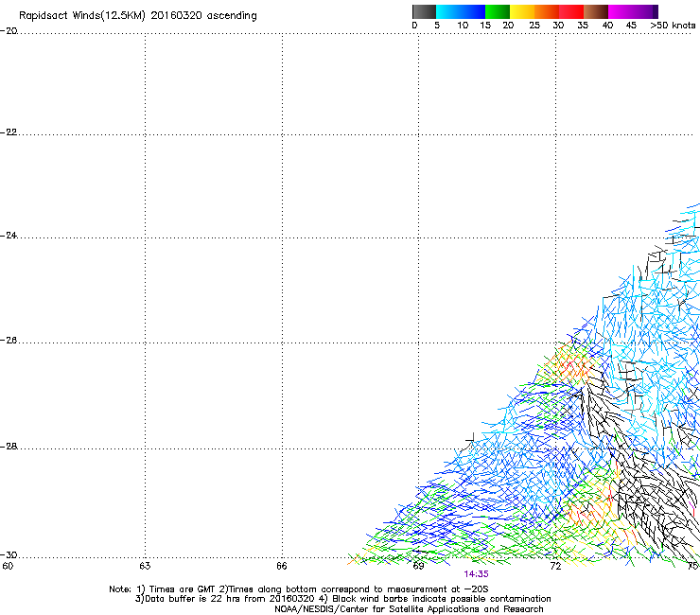
Task: Select the brown 35-40 knots legend color
Action: 596,11
